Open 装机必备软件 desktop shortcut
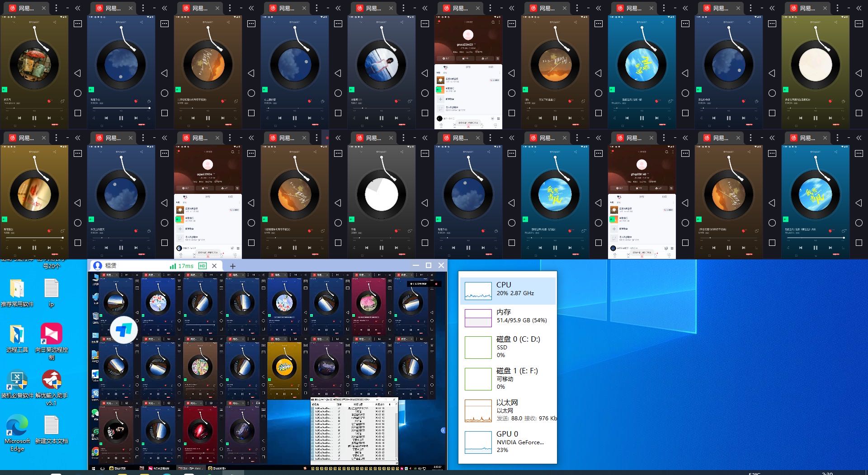 17,384
